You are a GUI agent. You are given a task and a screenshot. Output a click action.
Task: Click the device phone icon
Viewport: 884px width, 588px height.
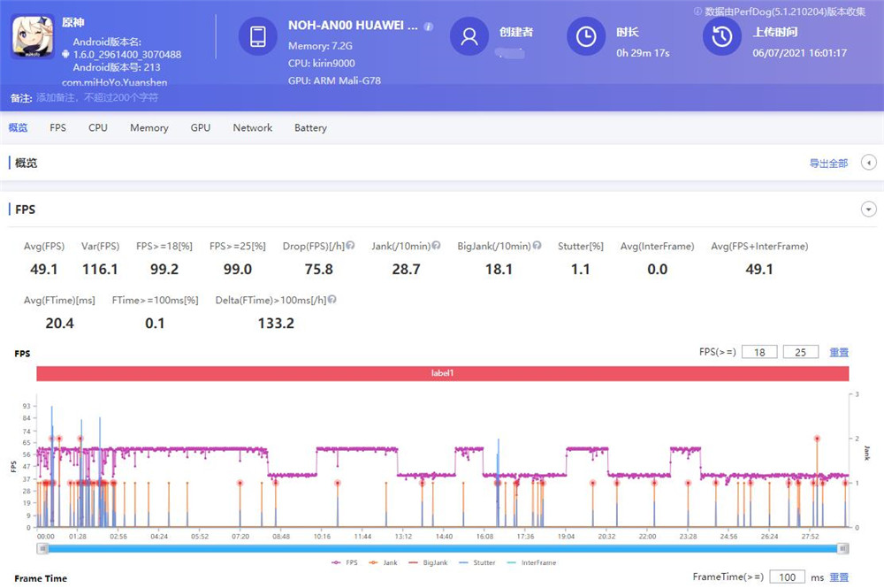point(257,36)
